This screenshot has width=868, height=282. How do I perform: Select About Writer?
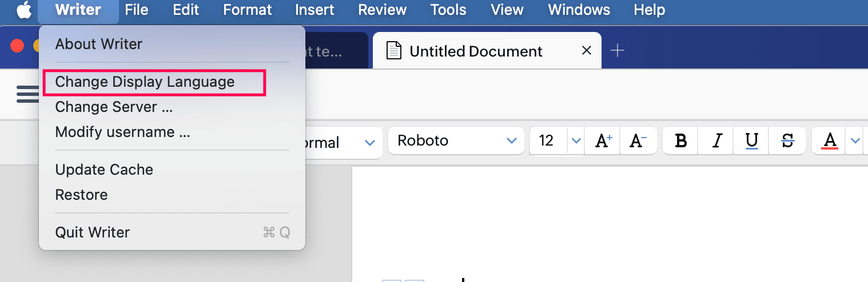(172, 44)
